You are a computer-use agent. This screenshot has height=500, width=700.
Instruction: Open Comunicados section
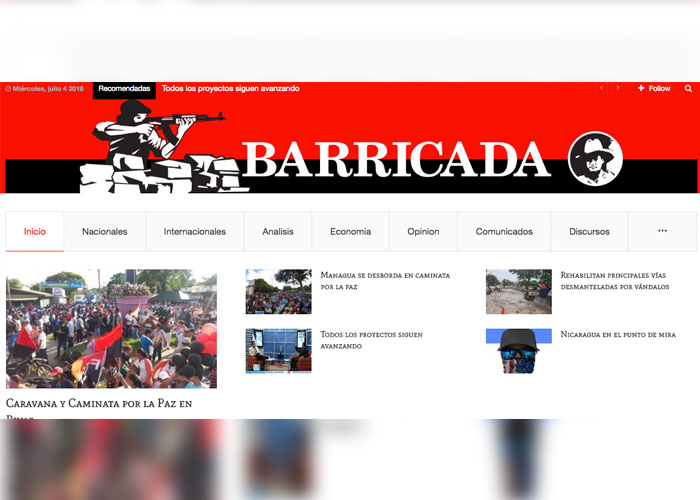click(504, 232)
